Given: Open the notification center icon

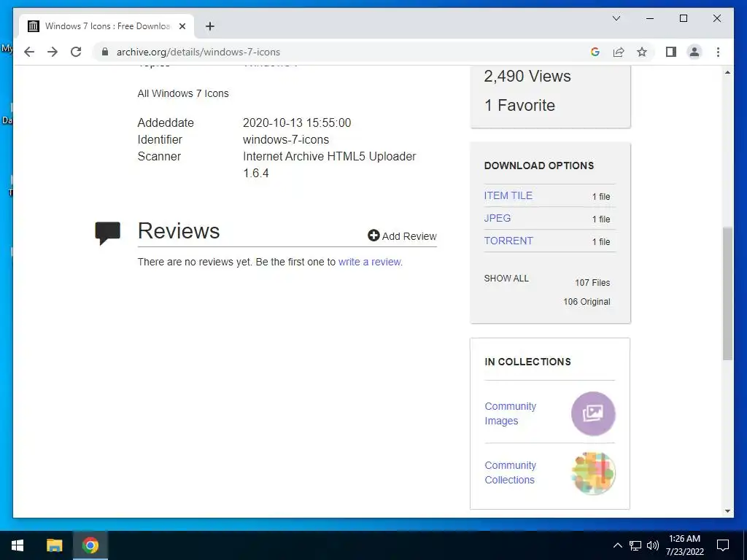Looking at the screenshot, I should coord(723,545).
